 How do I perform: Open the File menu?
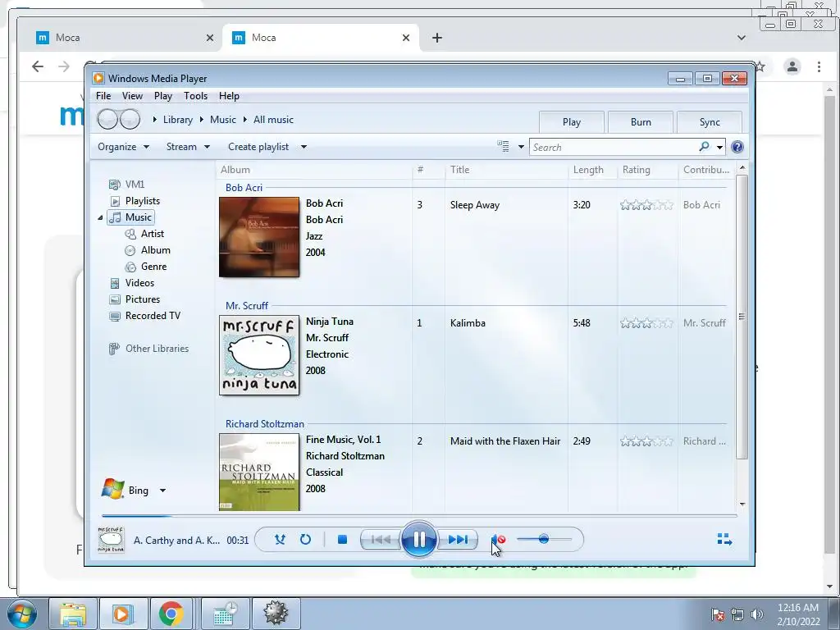[x=103, y=96]
